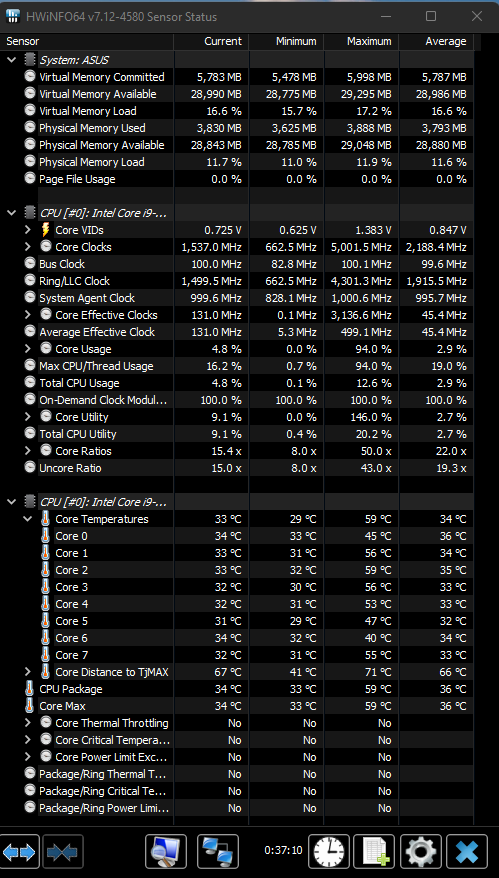Select the Max CPU/Thread Usage row label

click(x=96, y=366)
